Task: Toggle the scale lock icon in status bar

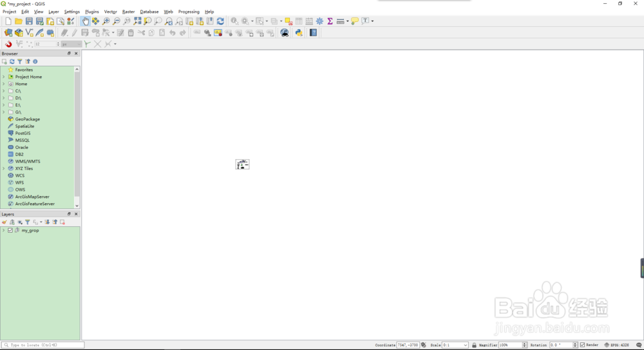Action: (x=474, y=345)
